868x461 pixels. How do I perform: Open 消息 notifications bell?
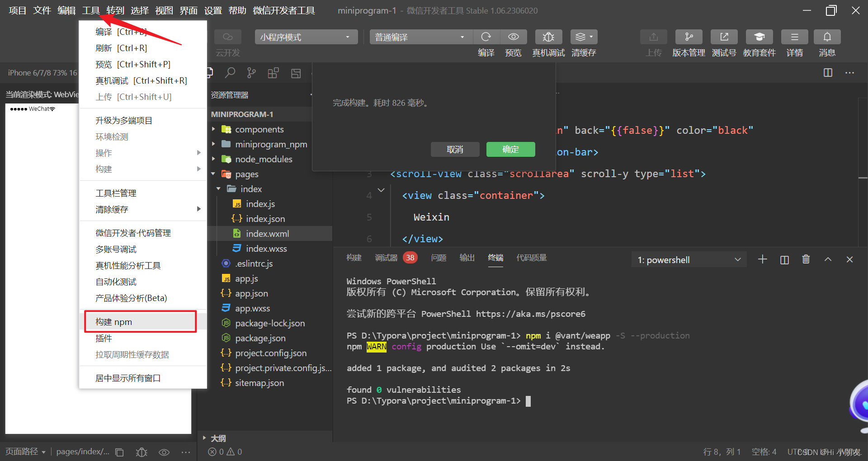[827, 37]
